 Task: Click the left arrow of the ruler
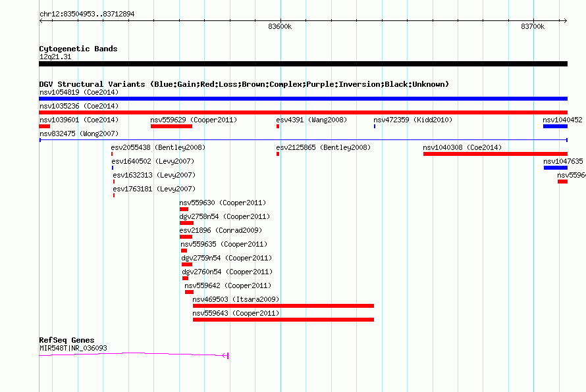click(41, 20)
